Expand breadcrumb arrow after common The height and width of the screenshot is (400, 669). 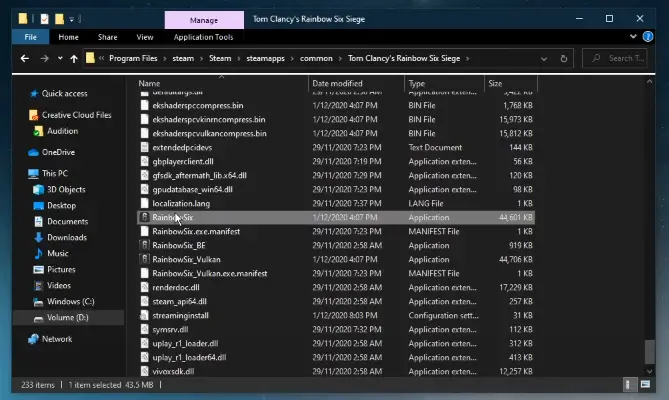(340, 58)
